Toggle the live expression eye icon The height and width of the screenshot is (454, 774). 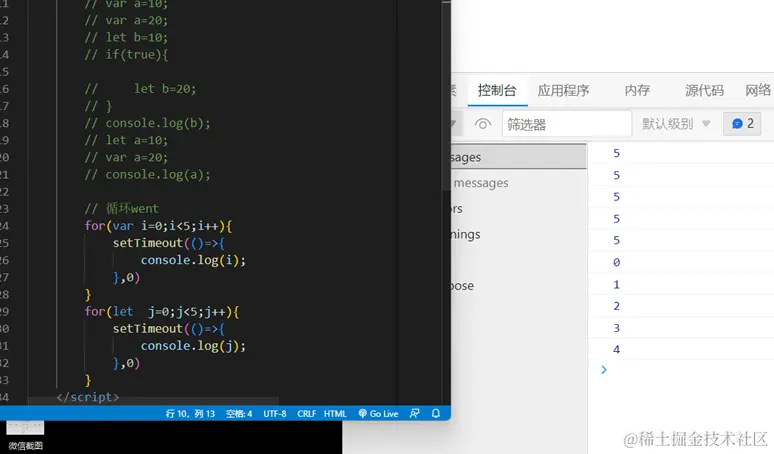(x=483, y=124)
